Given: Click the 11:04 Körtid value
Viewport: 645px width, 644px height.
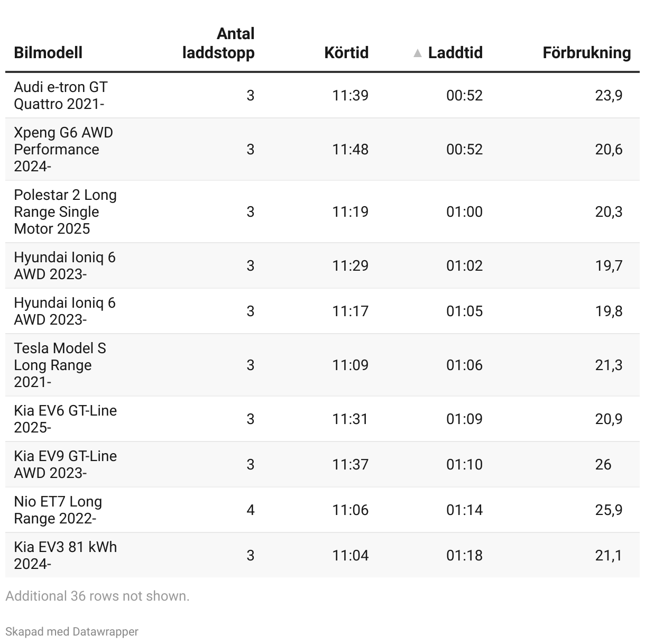Looking at the screenshot, I should [x=350, y=555].
